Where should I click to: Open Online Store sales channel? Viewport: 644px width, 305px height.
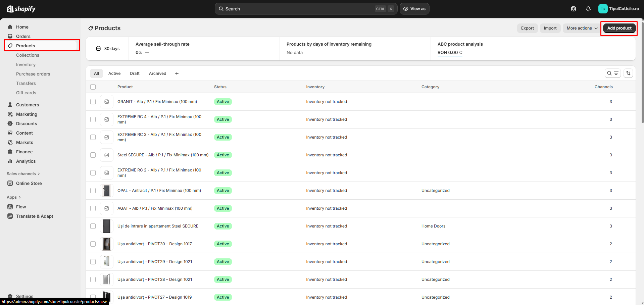(x=29, y=183)
